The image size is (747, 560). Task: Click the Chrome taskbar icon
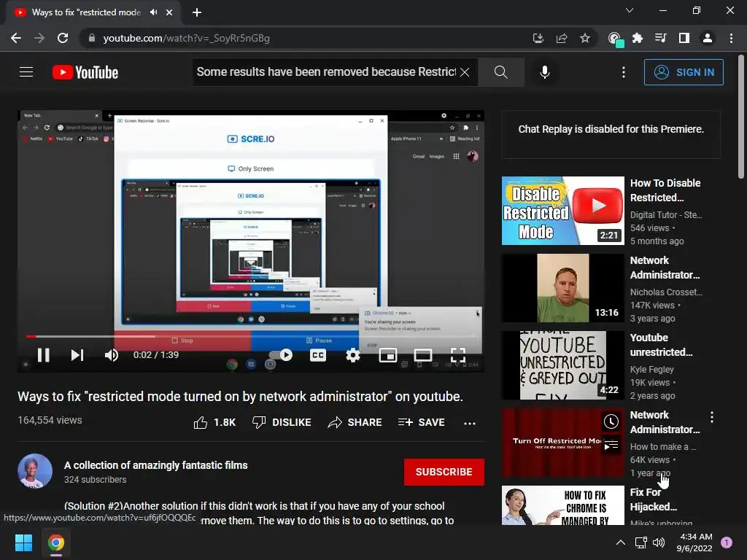55,542
